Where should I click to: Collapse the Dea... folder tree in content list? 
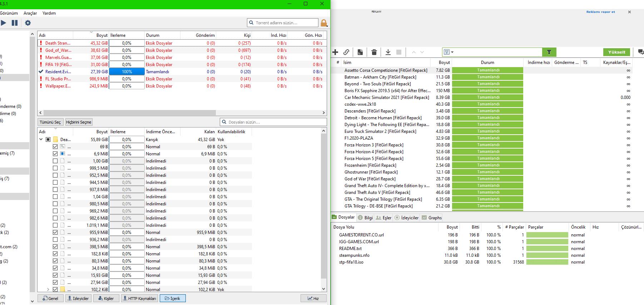tap(41, 140)
